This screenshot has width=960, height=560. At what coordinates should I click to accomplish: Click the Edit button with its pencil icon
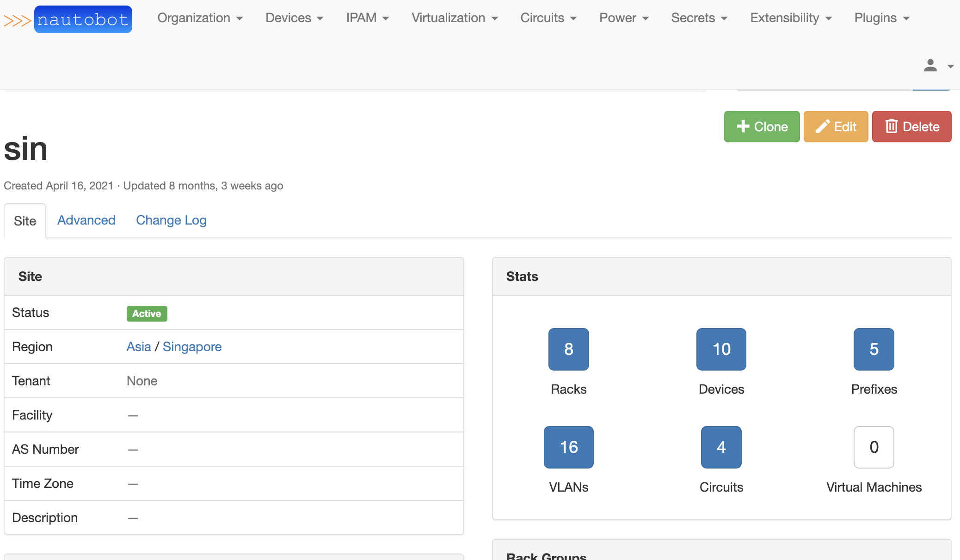coord(836,127)
